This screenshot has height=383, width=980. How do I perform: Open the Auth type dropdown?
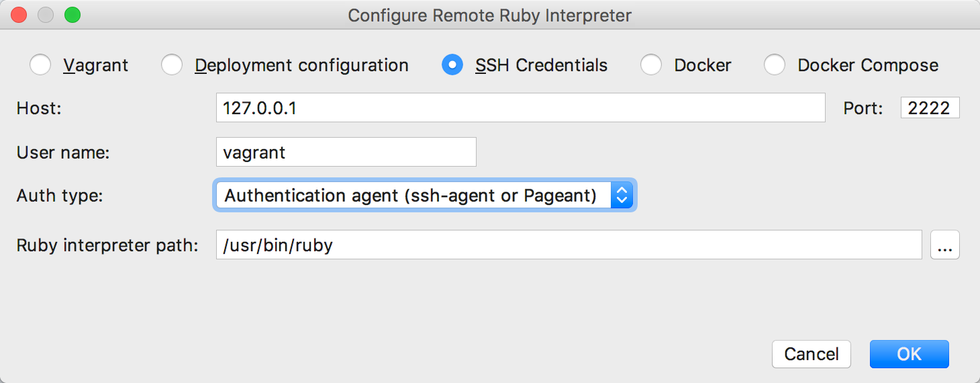[x=424, y=196]
